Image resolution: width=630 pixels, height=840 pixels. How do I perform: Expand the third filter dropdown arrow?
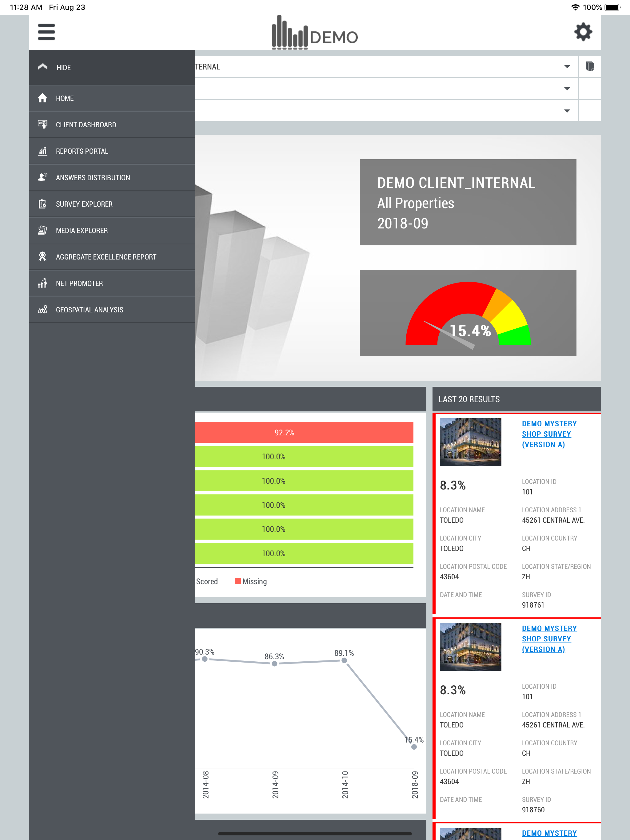pyautogui.click(x=567, y=111)
